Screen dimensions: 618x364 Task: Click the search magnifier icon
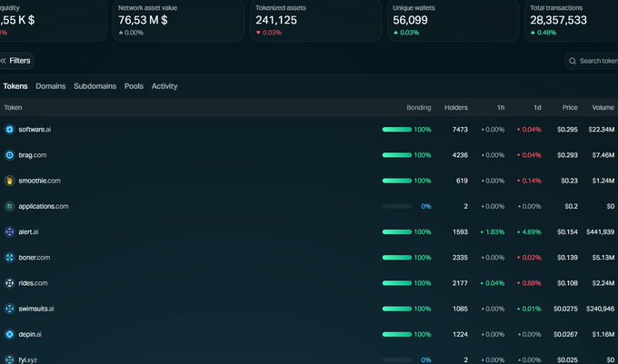click(573, 61)
